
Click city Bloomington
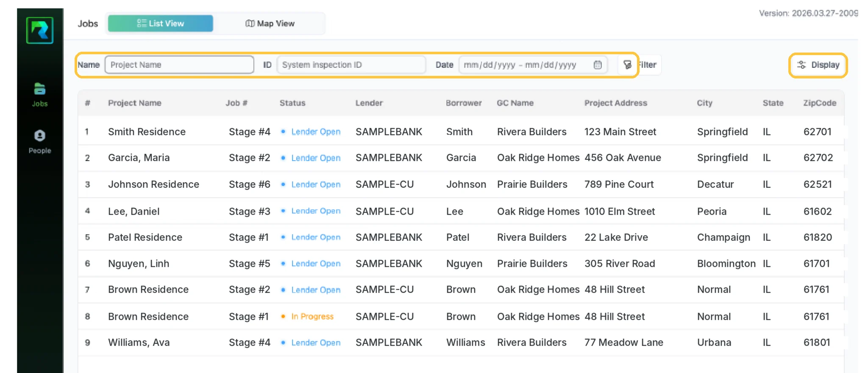(726, 264)
